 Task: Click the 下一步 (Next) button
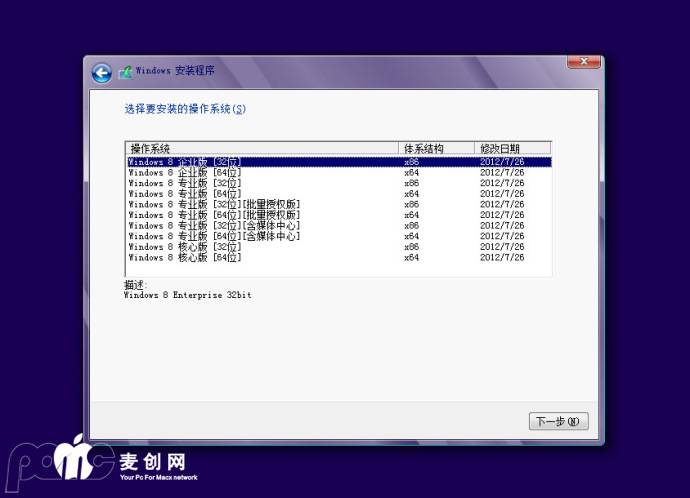click(557, 421)
